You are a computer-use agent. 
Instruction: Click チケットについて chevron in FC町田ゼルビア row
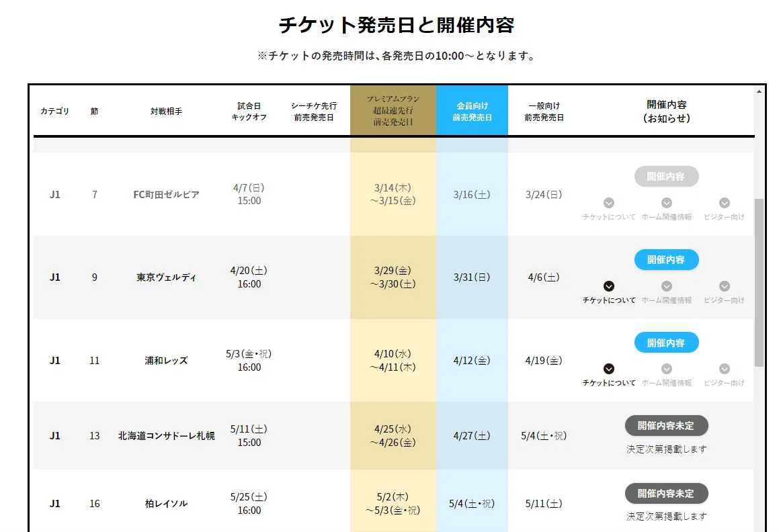click(608, 203)
